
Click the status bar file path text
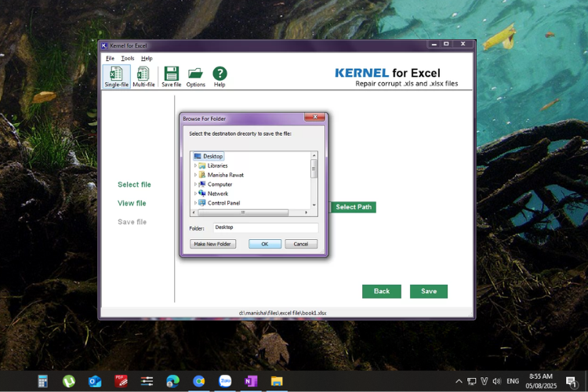282,313
